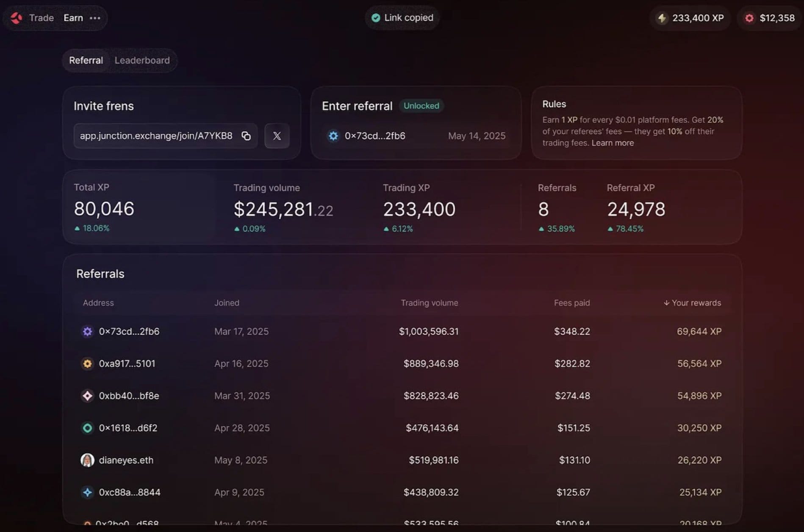Click the orange avatar icon for 0xa917...5101

[87, 364]
